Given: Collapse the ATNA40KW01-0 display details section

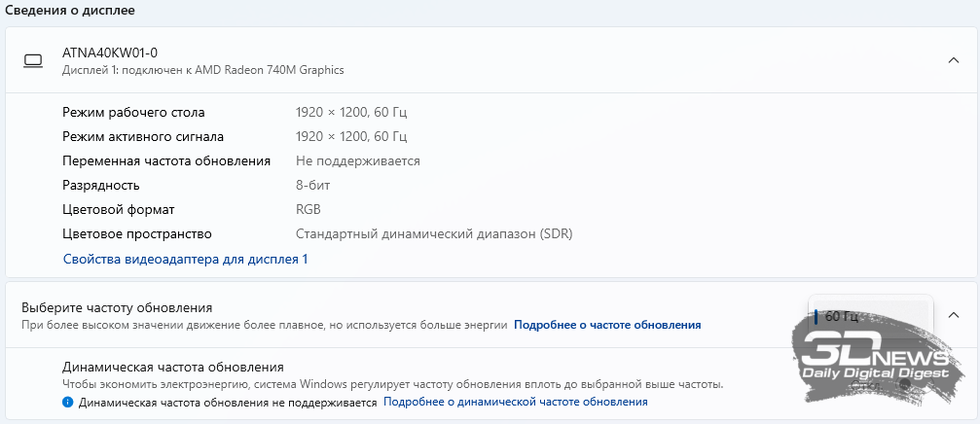Looking at the screenshot, I should 954,60.
